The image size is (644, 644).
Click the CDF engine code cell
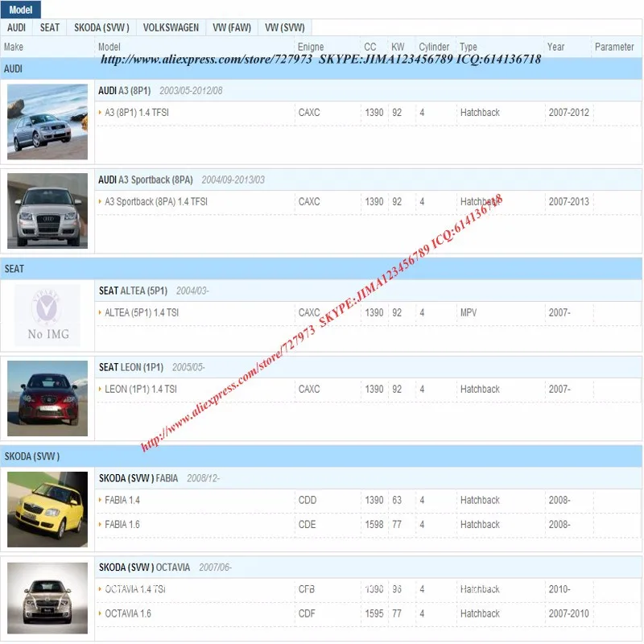point(307,613)
